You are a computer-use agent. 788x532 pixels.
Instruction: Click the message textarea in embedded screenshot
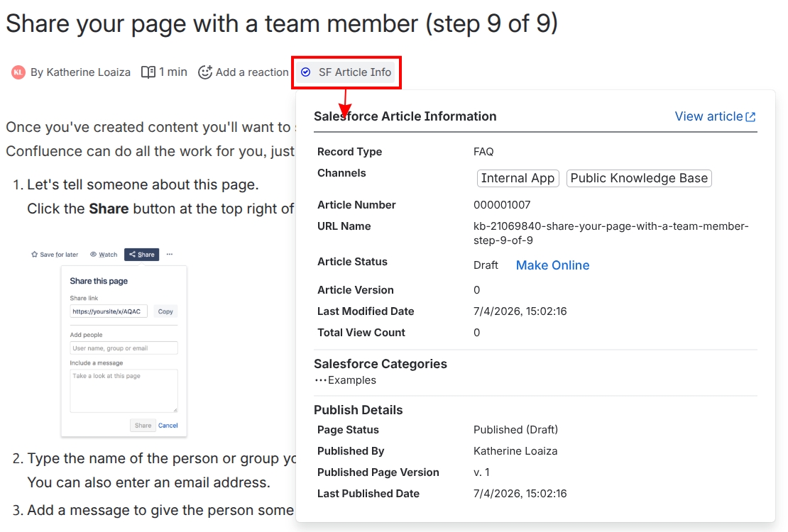[124, 391]
